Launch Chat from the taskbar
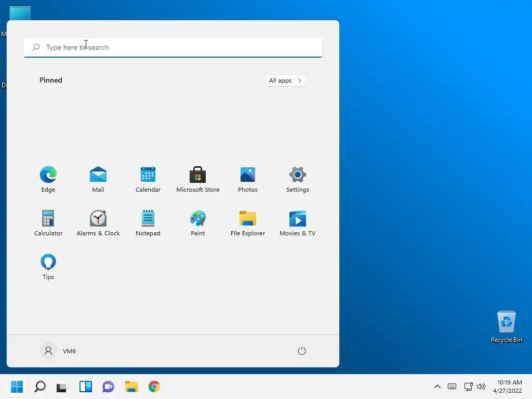532x399 pixels. coord(108,387)
